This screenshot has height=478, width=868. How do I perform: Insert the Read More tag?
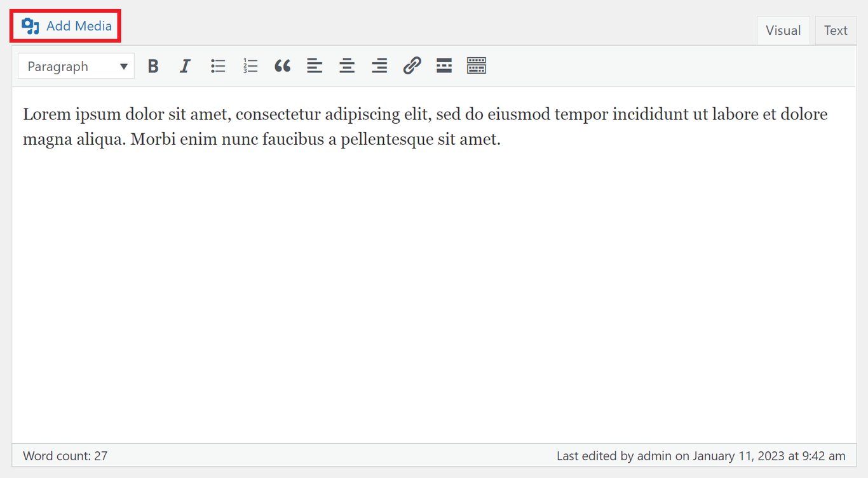(x=444, y=65)
